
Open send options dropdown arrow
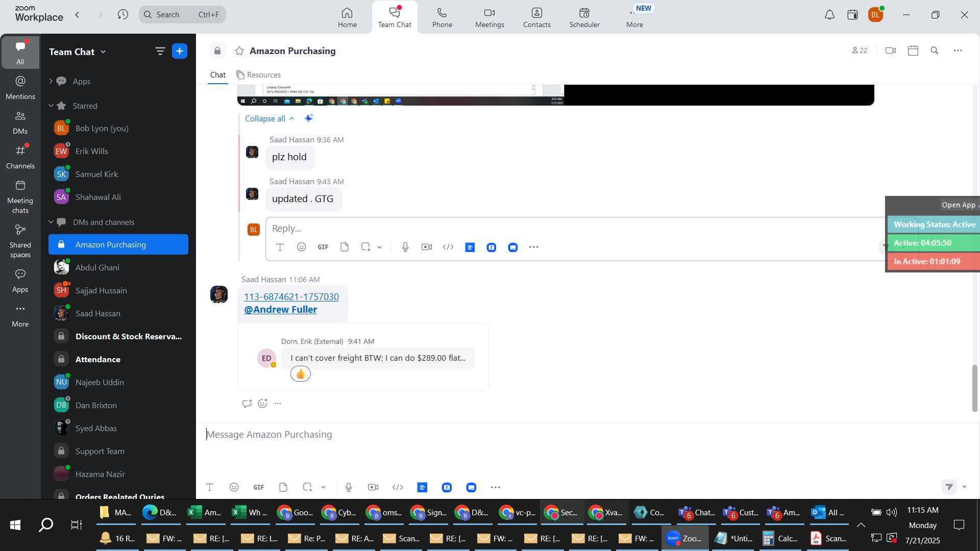click(x=964, y=487)
